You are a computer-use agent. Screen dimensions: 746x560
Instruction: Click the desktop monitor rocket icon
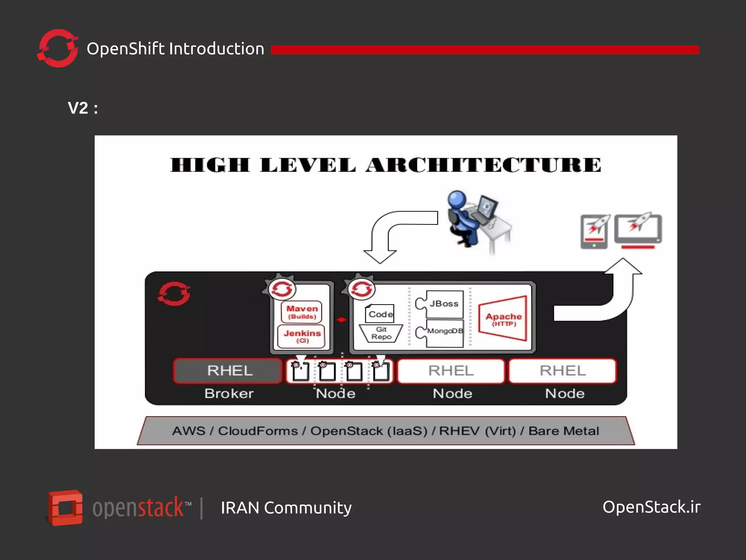[x=638, y=230]
